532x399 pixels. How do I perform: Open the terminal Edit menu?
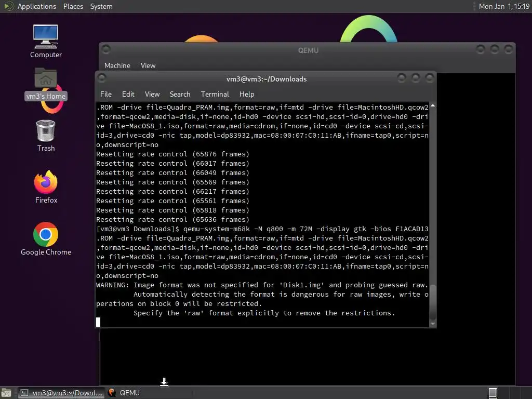(x=128, y=94)
